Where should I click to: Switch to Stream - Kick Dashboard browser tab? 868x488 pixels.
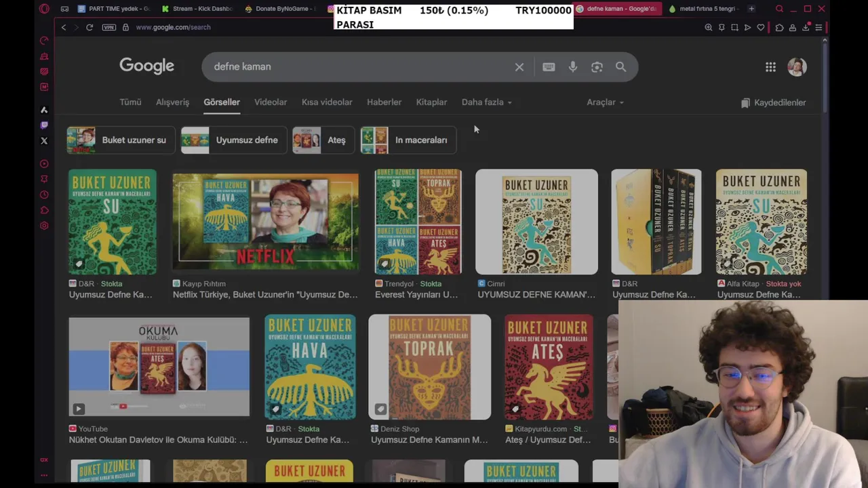tap(197, 9)
